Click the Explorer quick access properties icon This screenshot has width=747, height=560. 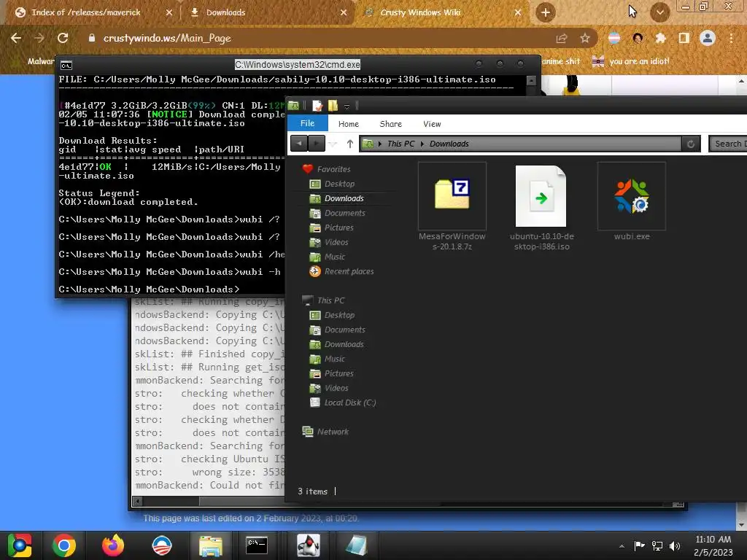[x=317, y=105]
